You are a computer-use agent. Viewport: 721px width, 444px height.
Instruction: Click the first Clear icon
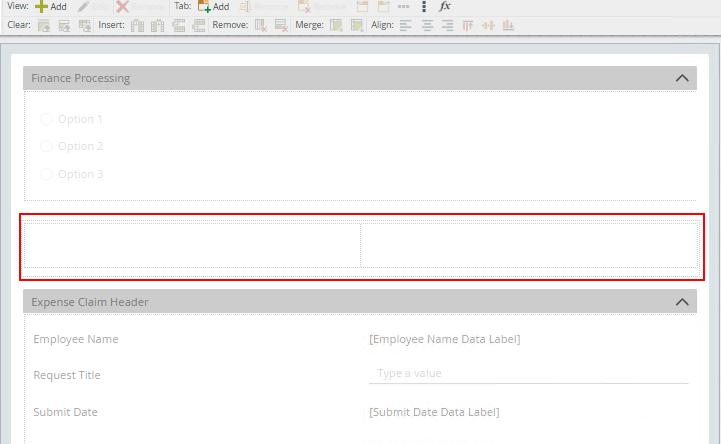point(44,25)
